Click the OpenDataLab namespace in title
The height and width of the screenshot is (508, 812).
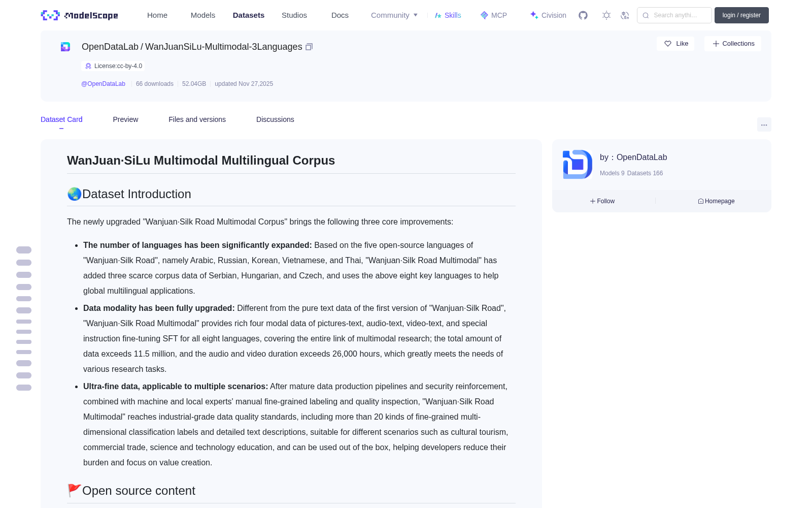pos(110,47)
